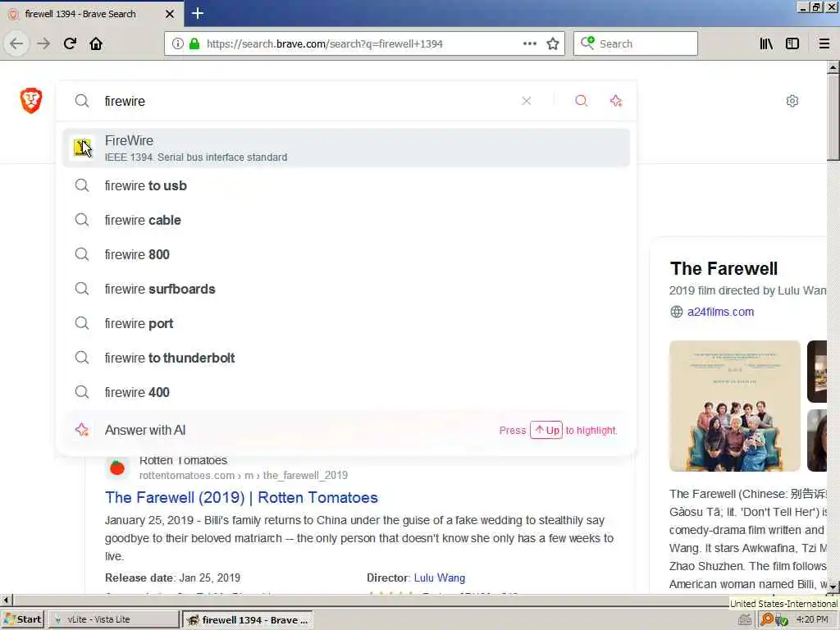Open page actions three-dot menu
Viewport: 840px width, 630px height.
coord(529,43)
